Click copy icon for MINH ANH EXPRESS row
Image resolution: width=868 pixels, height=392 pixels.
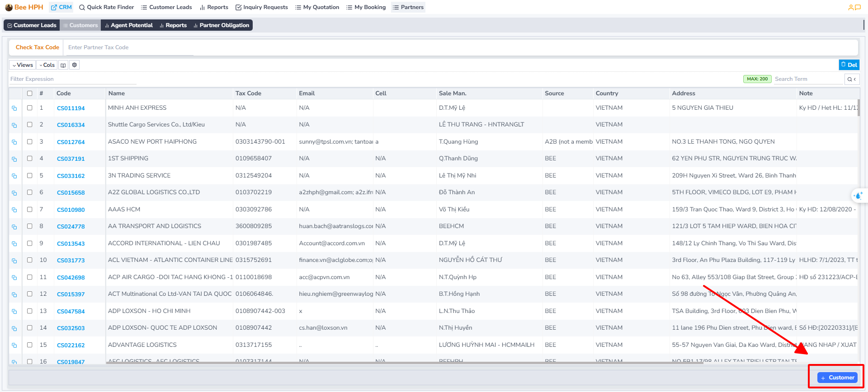(x=14, y=108)
